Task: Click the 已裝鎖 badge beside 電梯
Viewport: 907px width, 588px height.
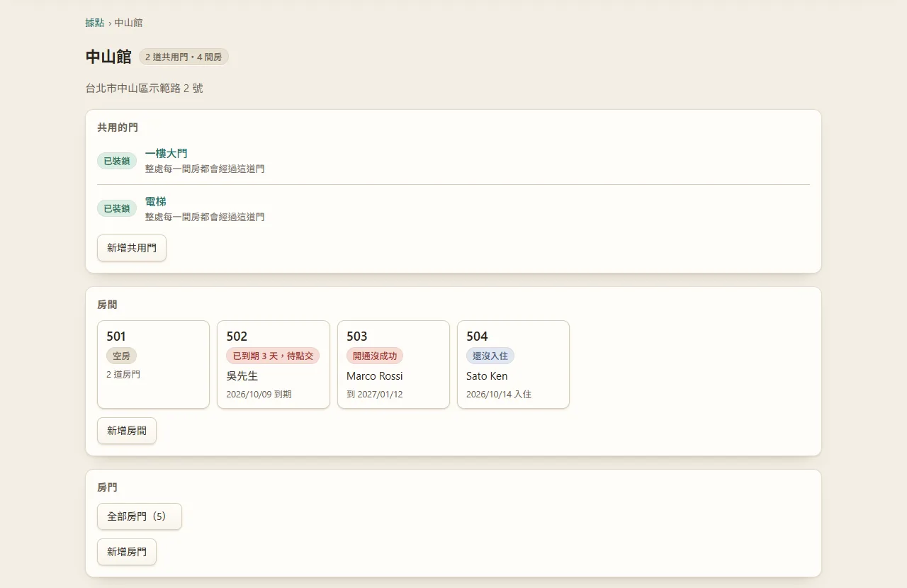Action: [x=117, y=208]
